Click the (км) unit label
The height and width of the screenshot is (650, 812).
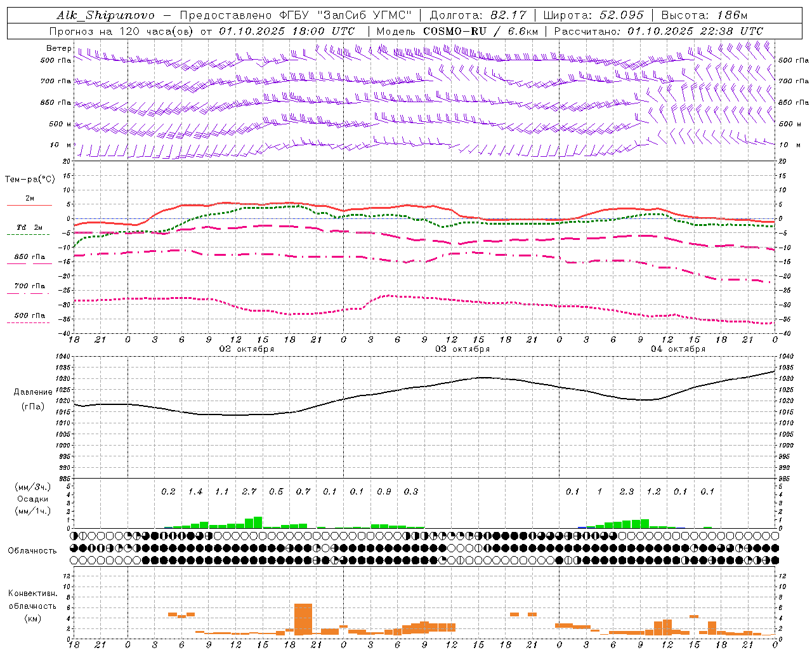point(32,618)
